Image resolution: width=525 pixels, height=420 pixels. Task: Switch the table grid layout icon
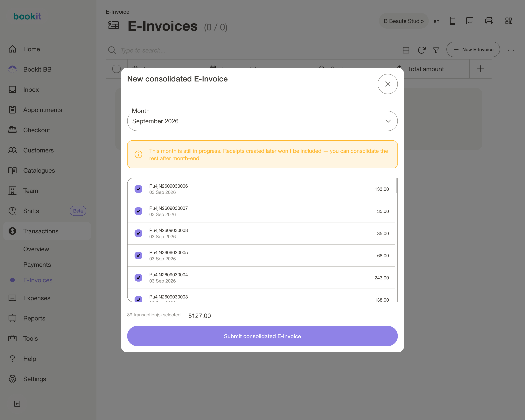406,50
